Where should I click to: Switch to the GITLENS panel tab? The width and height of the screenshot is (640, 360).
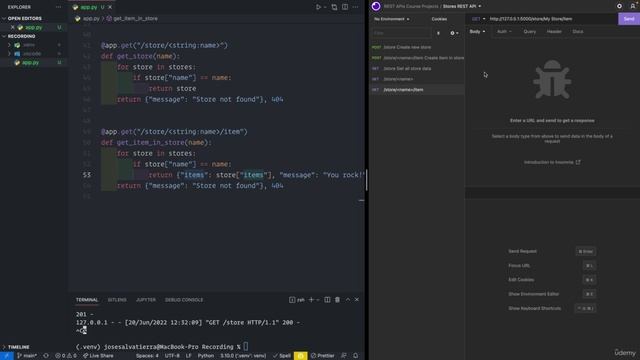click(x=117, y=300)
